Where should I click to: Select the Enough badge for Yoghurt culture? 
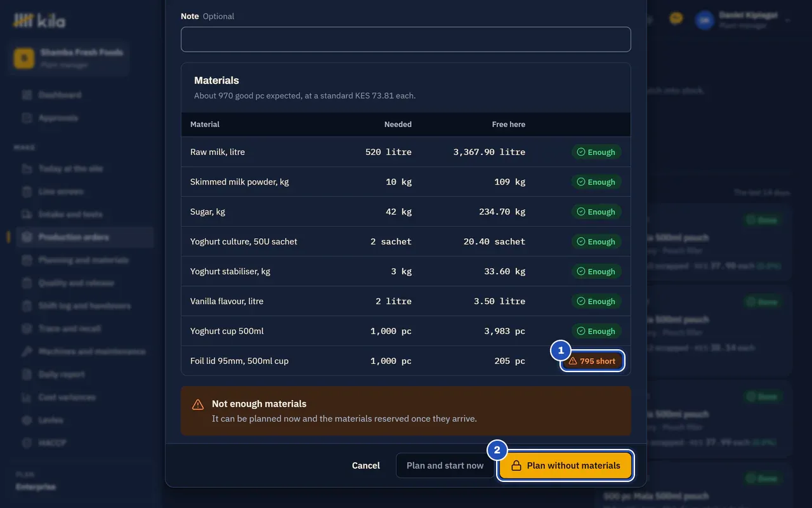(x=596, y=242)
